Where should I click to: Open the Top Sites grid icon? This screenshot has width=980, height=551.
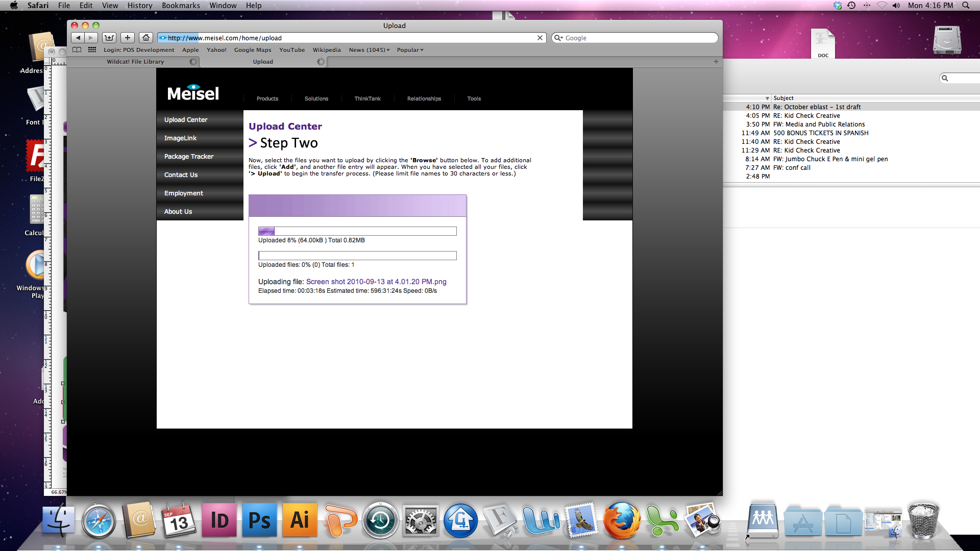(92, 50)
